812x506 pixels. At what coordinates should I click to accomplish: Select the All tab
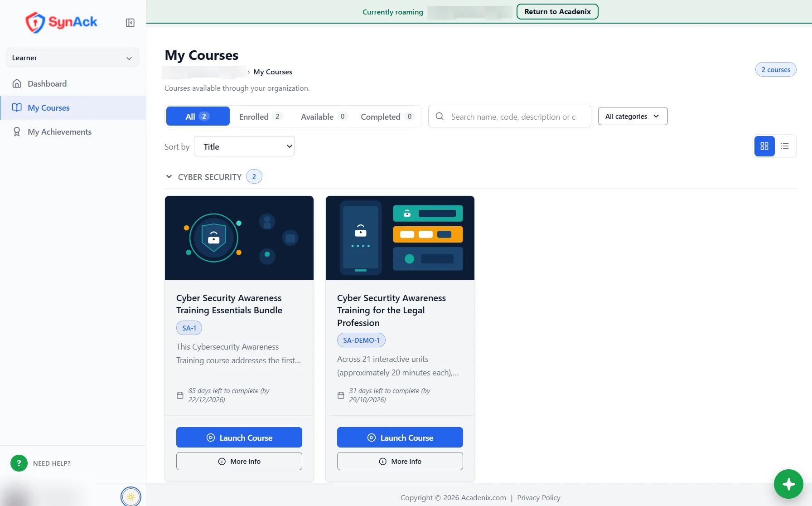tap(198, 116)
